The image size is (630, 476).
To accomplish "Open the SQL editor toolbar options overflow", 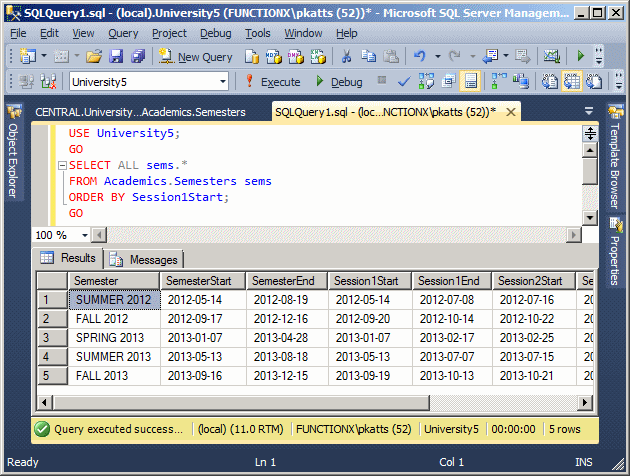I will [619, 82].
